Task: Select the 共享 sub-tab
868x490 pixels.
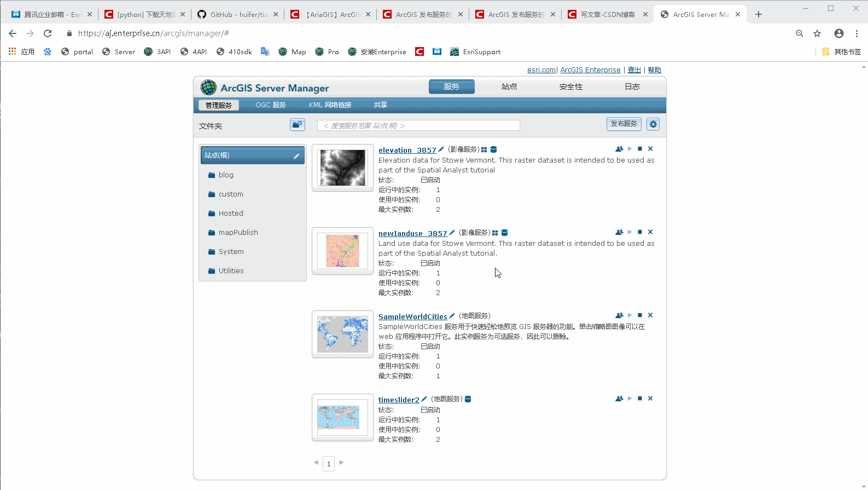Action: 381,105
